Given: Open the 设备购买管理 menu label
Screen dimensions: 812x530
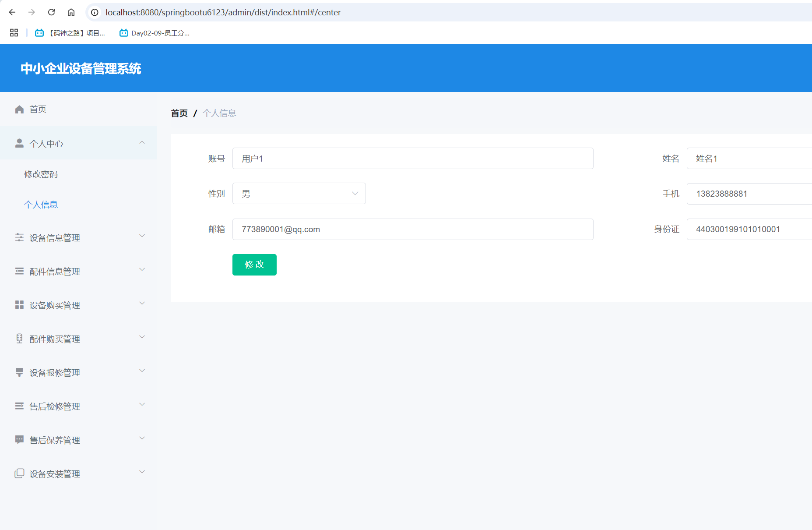Looking at the screenshot, I should [55, 305].
